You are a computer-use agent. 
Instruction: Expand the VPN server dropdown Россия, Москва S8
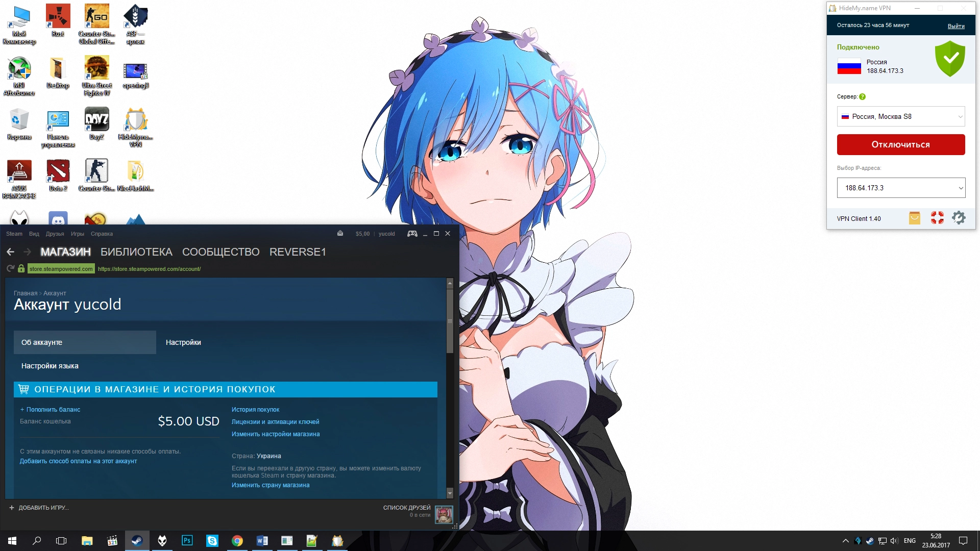coord(901,116)
